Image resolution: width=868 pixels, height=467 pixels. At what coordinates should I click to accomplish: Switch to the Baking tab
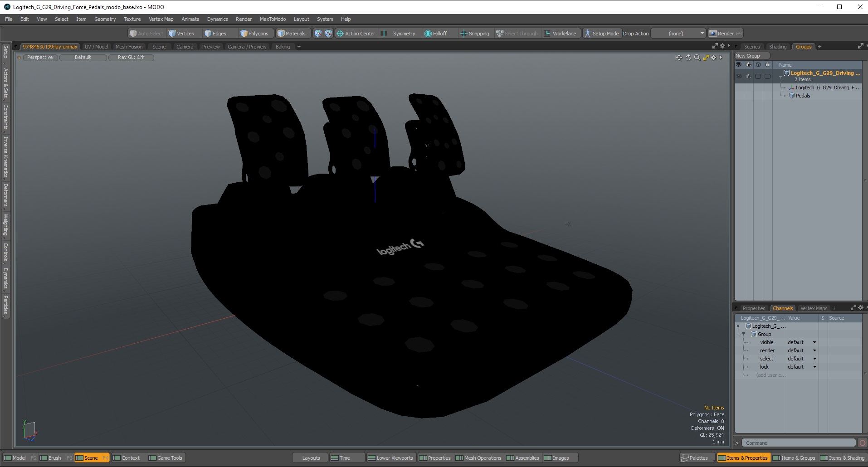pos(283,47)
